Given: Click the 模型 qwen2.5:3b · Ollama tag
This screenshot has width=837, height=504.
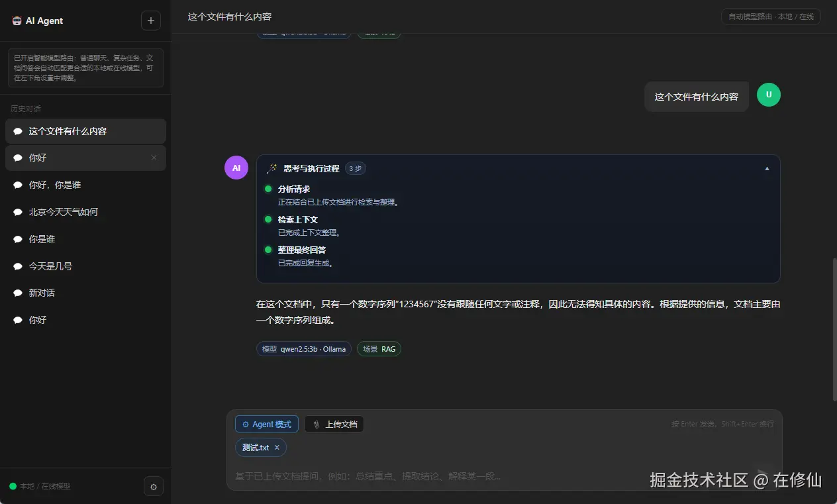Looking at the screenshot, I should [x=304, y=349].
